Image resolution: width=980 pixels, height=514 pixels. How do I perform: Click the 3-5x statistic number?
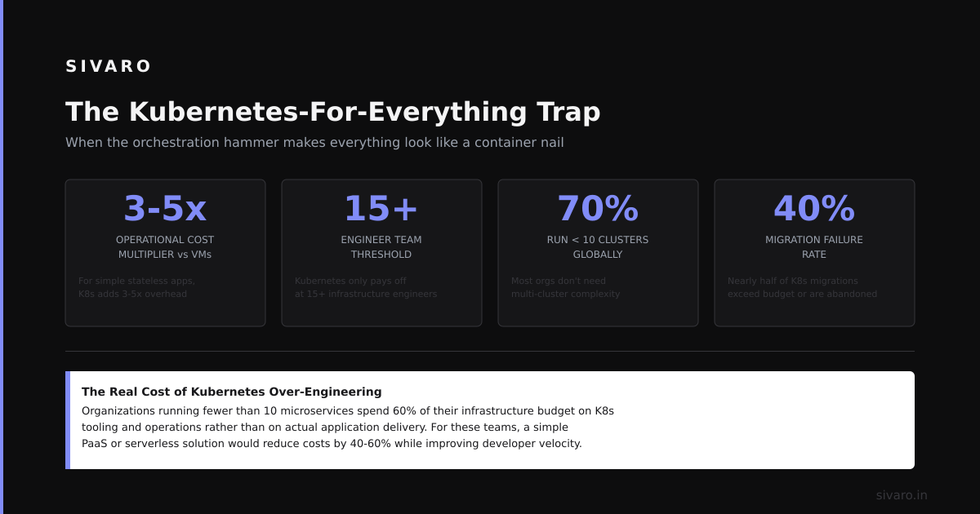click(165, 209)
